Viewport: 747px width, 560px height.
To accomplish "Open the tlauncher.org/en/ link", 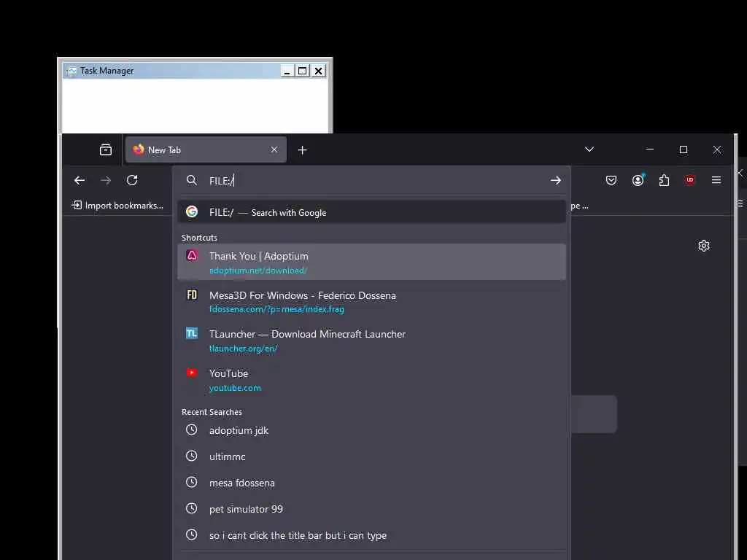I will [244, 349].
